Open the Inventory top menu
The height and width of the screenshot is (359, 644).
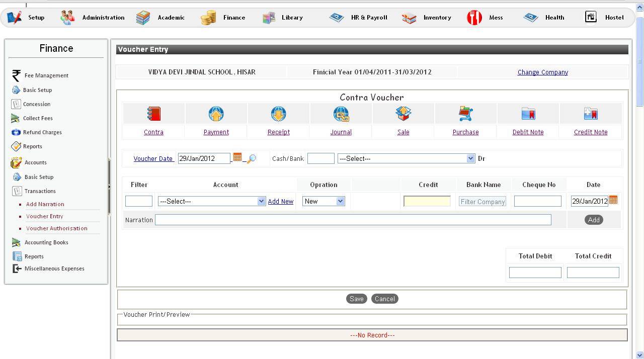[x=437, y=17]
